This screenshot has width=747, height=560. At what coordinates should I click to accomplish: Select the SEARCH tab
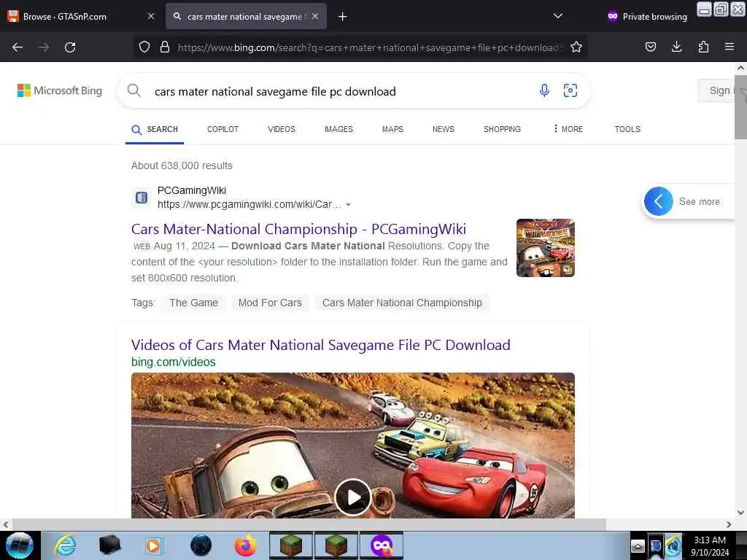pyautogui.click(x=155, y=130)
